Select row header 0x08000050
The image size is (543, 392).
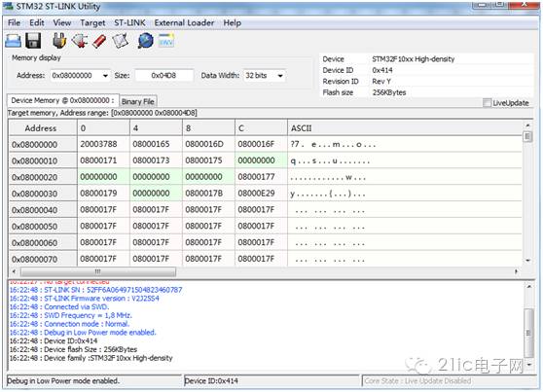(43, 226)
